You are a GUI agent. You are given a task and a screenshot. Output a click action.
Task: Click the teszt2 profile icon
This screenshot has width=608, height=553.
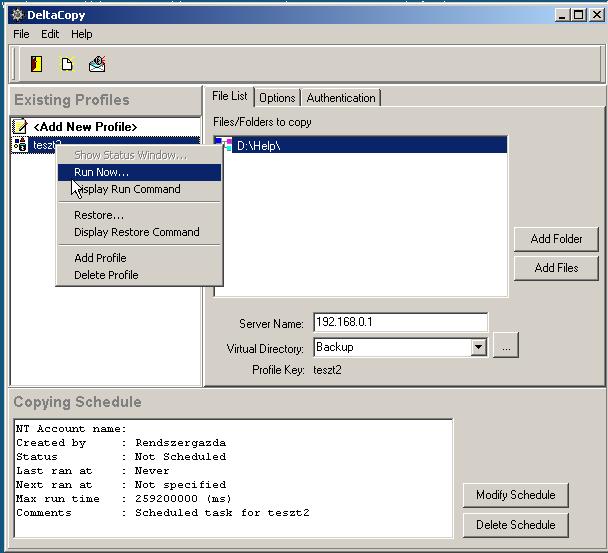pos(20,145)
